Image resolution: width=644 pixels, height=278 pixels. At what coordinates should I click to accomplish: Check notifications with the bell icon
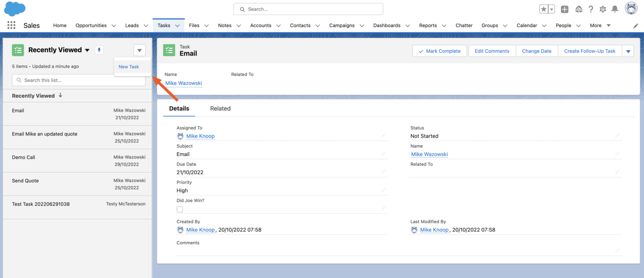coord(615,8)
